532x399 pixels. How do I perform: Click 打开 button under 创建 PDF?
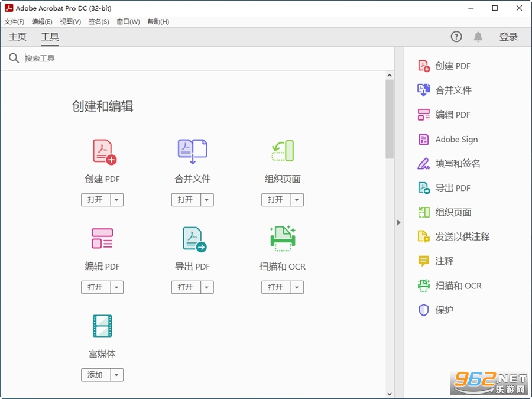(96, 200)
